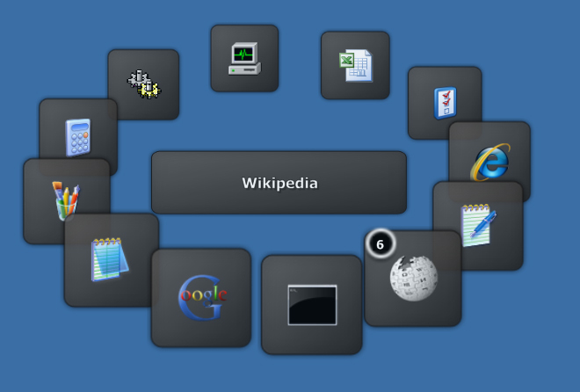Launch the command prompt terminal tile
This screenshot has width=580, height=392.
click(x=312, y=305)
